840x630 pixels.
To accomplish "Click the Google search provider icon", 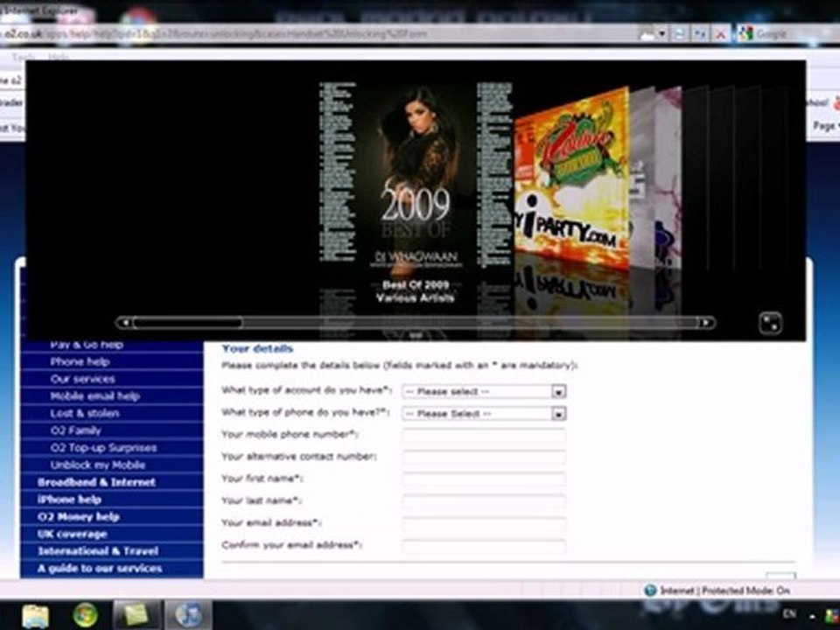I will pyautogui.click(x=745, y=34).
